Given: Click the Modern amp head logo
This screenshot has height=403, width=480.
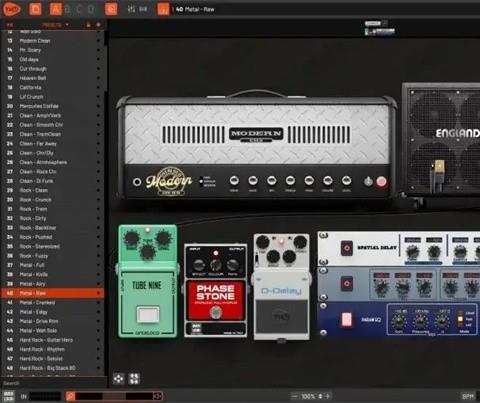Looking at the screenshot, I should click(x=256, y=134).
